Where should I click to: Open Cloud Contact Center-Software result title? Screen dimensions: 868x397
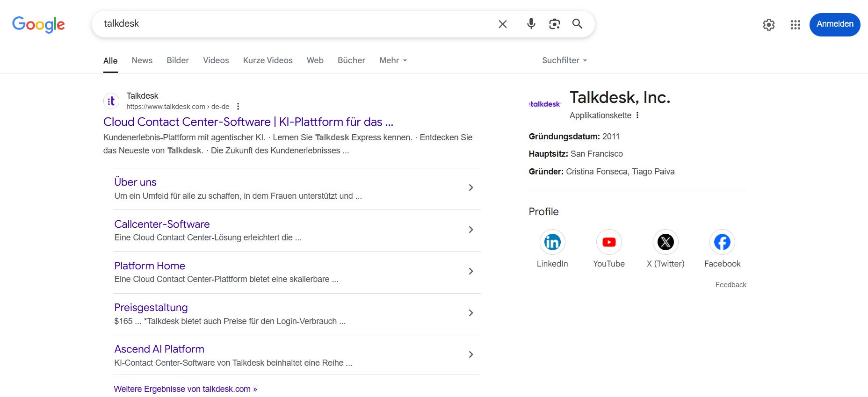pyautogui.click(x=248, y=122)
